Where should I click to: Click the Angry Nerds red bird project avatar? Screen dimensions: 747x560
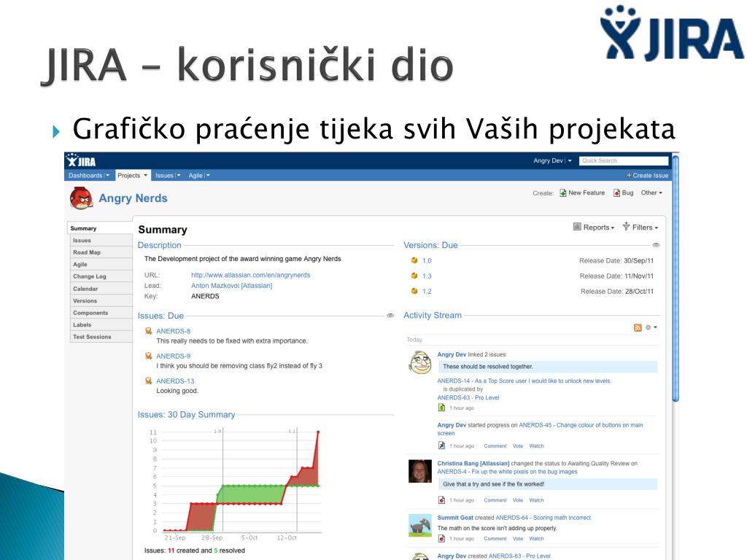(x=82, y=198)
